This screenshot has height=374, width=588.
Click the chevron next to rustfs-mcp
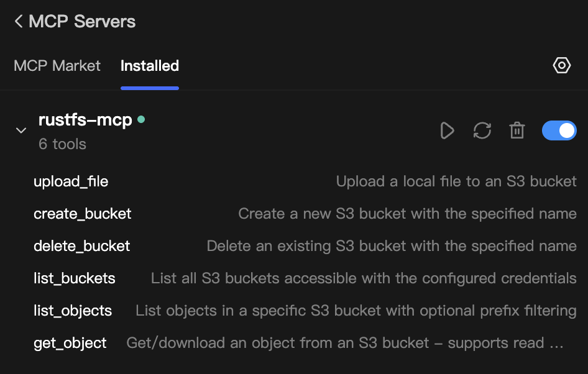point(21,130)
